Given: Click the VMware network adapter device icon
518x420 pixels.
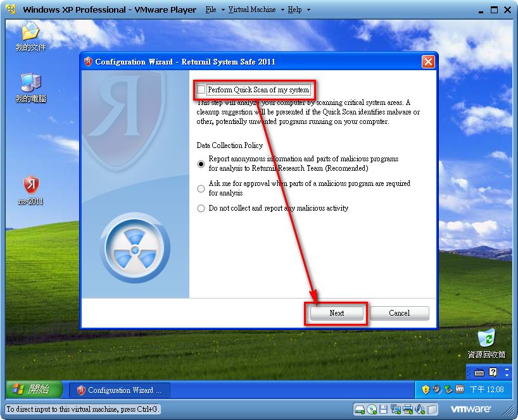Looking at the screenshot, I should click(x=395, y=409).
